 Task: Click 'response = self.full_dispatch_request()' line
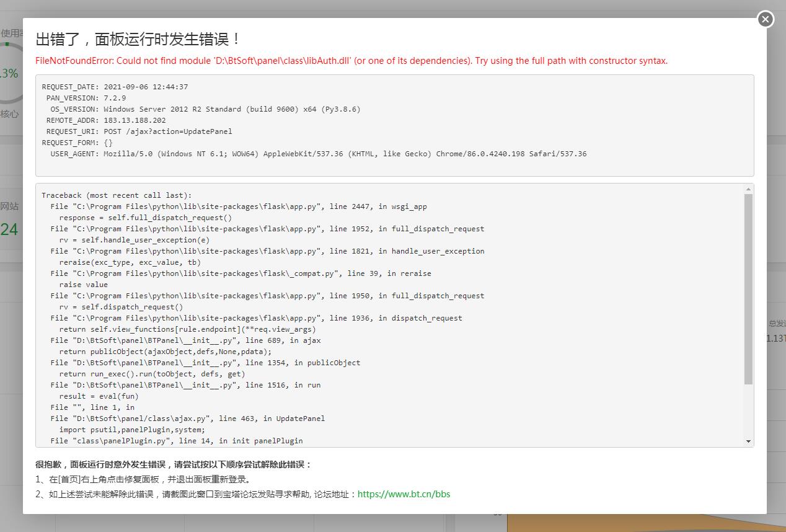pos(146,218)
